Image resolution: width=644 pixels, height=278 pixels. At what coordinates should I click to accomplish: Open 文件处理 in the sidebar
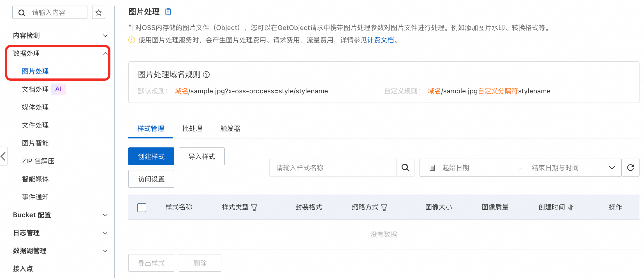[x=35, y=125]
